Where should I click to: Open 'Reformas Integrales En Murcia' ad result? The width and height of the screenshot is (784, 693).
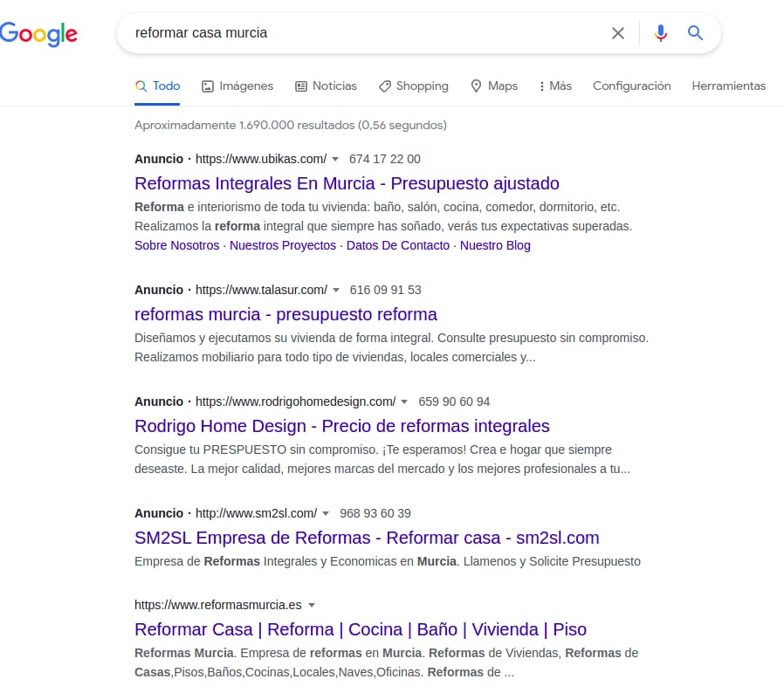347,183
